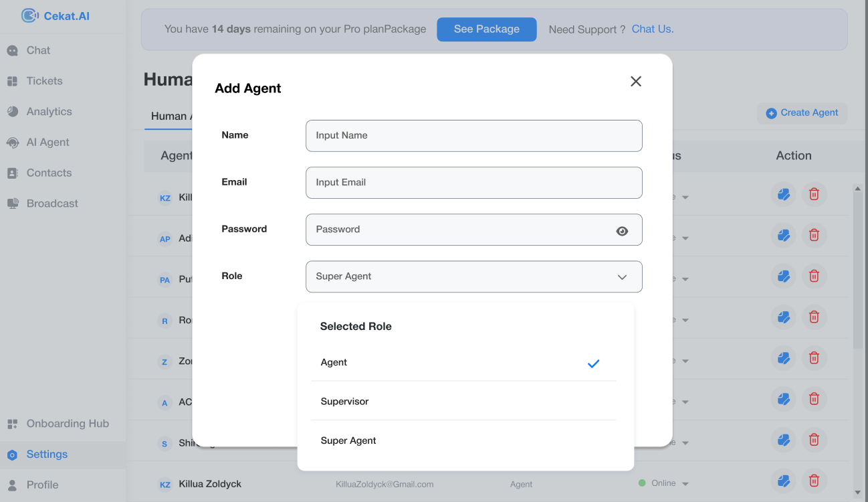The height and width of the screenshot is (502, 868).
Task: Toggle password visibility eye icon
Action: pos(622,231)
